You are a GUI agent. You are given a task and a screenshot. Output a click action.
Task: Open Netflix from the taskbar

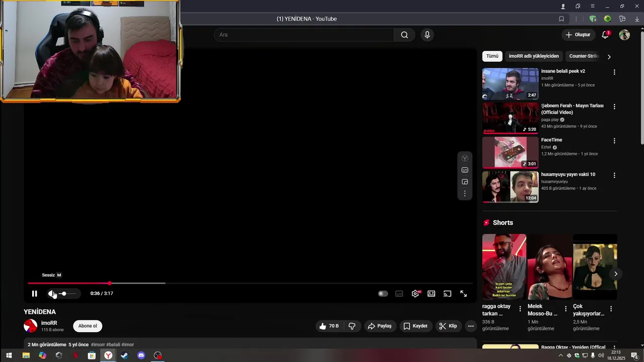(75, 355)
